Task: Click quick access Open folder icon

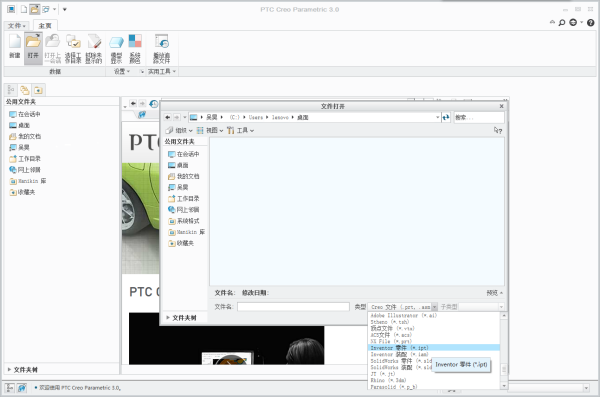Action: click(x=35, y=9)
